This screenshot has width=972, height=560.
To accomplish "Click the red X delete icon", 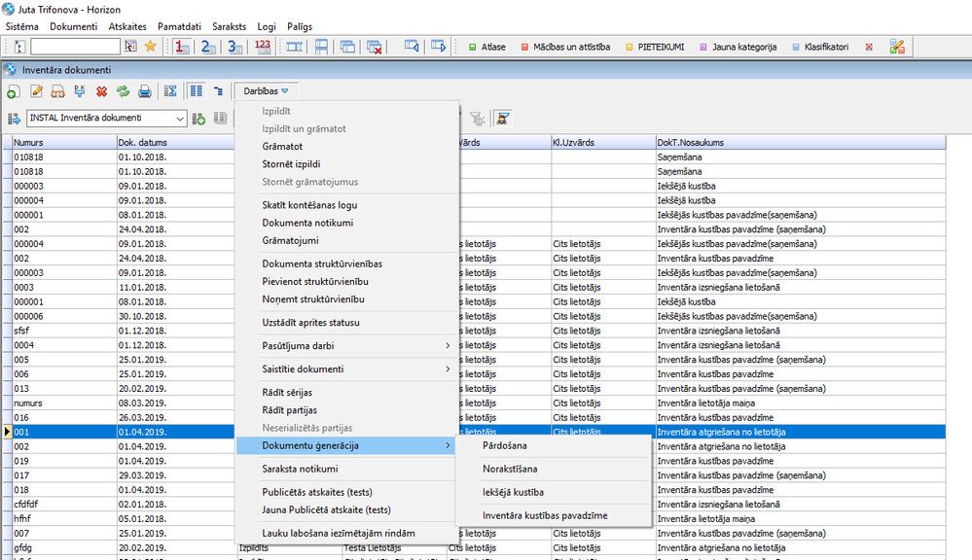I will [101, 91].
